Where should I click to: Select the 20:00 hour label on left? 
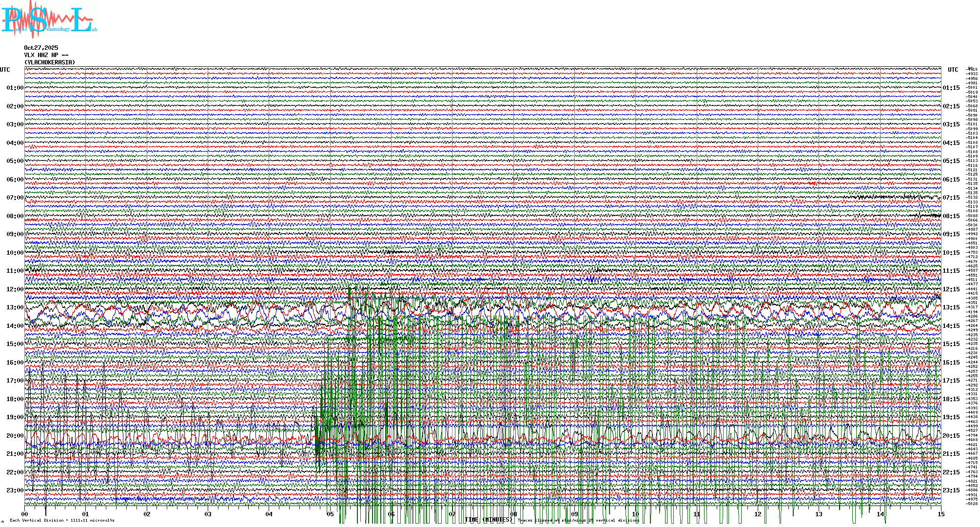[x=15, y=436]
